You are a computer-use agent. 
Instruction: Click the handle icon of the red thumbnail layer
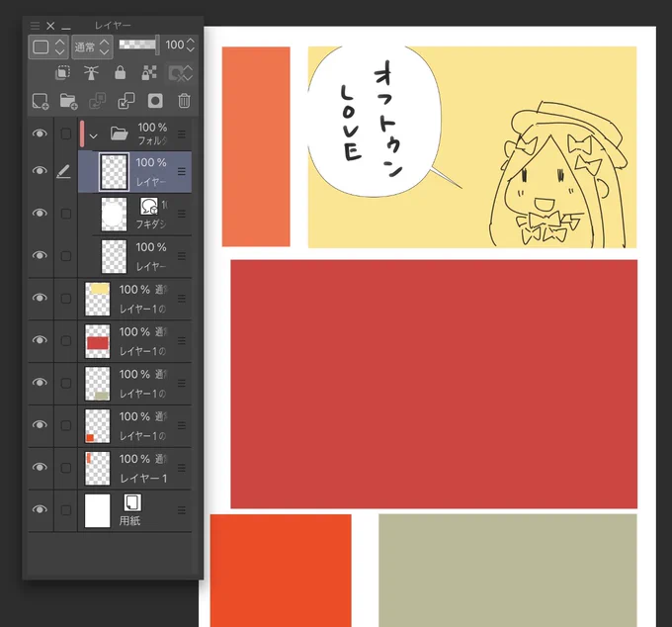click(182, 340)
